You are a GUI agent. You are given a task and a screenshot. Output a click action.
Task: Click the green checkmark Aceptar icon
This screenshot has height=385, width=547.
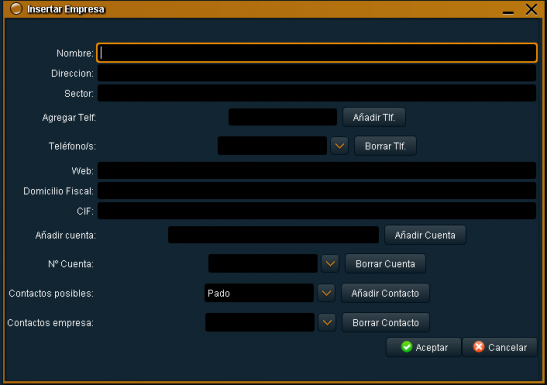[x=406, y=347]
